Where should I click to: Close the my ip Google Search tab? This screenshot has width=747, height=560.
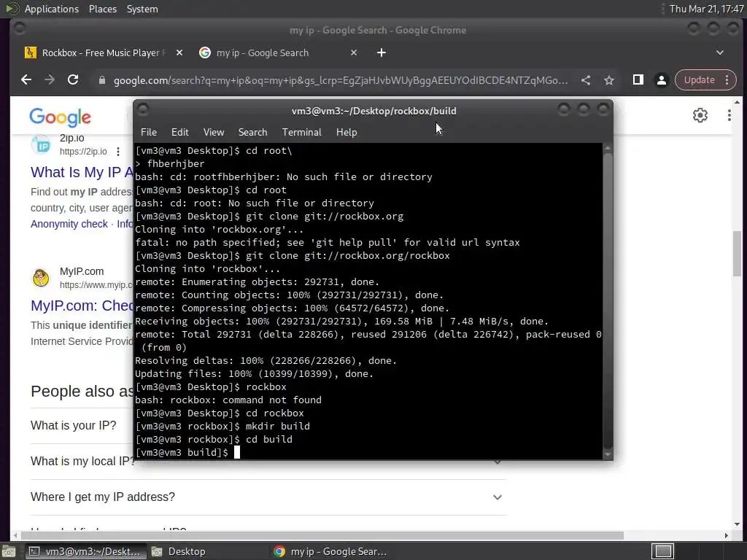[354, 52]
